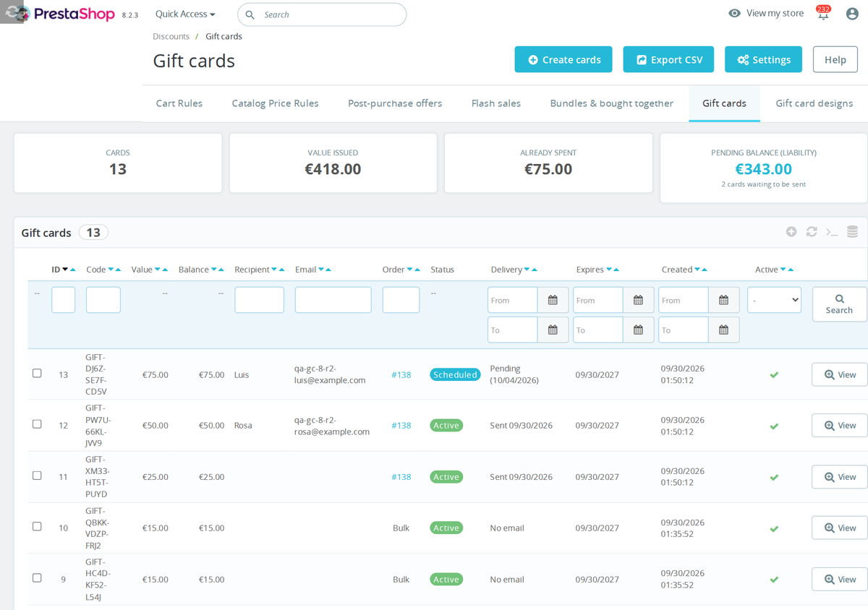868x610 pixels.
Task: Open Delivery From date calendar icon
Action: click(553, 300)
